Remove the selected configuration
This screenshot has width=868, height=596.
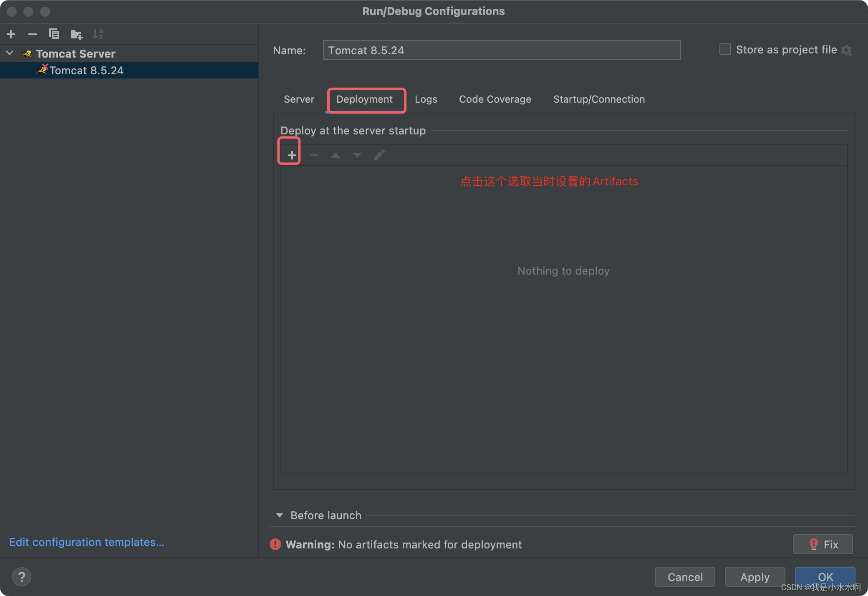click(33, 34)
